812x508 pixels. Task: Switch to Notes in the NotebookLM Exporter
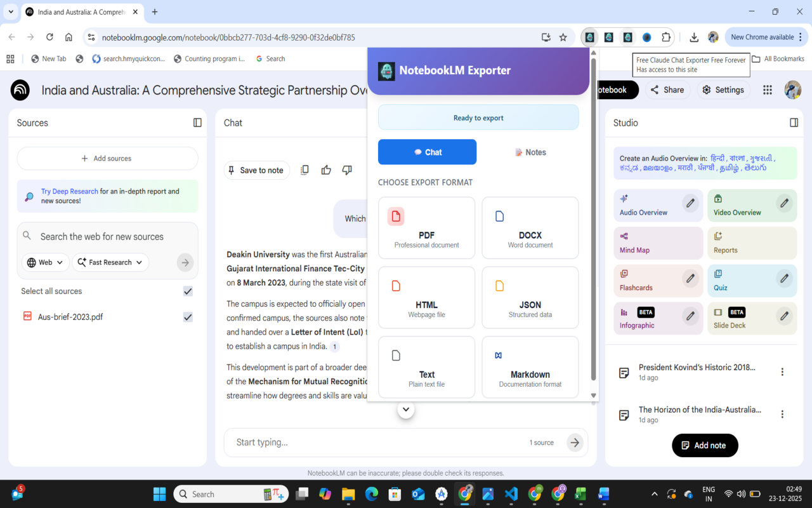(530, 152)
